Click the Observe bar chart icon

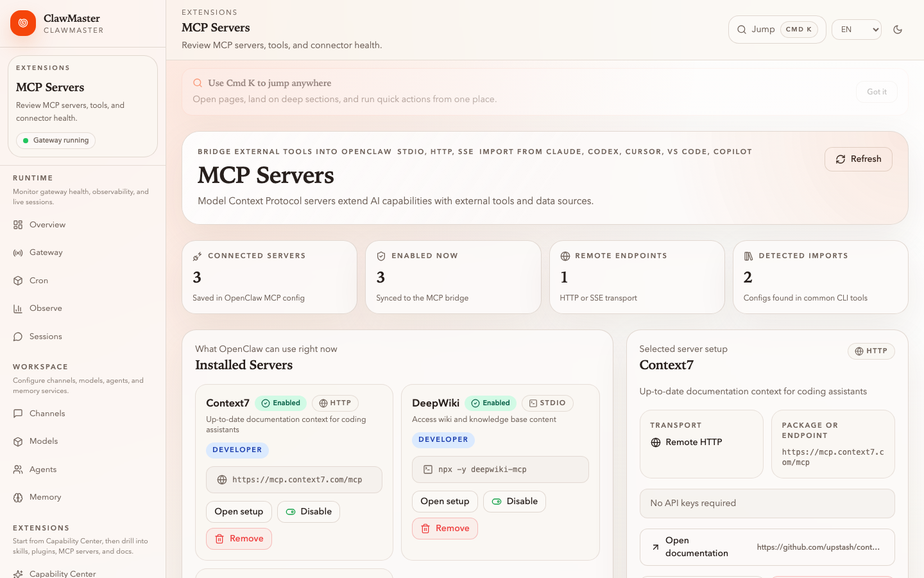(18, 309)
